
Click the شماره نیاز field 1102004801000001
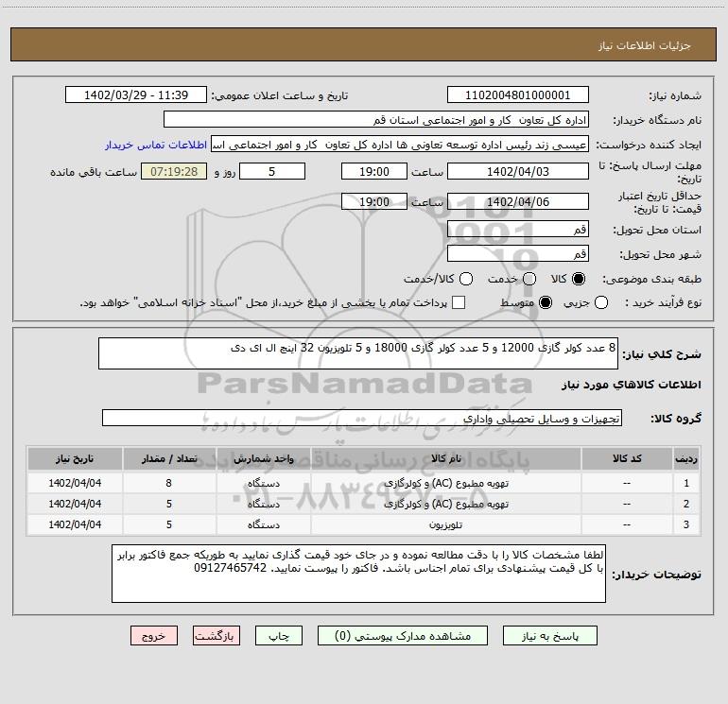pyautogui.click(x=518, y=95)
